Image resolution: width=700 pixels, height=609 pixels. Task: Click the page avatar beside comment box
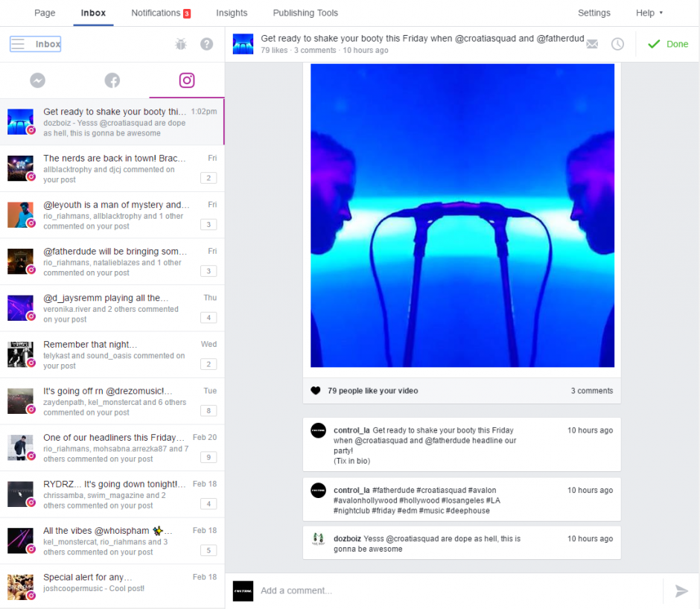[x=243, y=590]
